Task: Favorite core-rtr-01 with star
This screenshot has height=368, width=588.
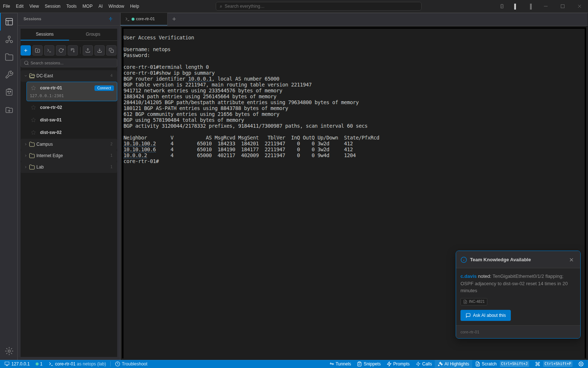Action: tap(33, 88)
